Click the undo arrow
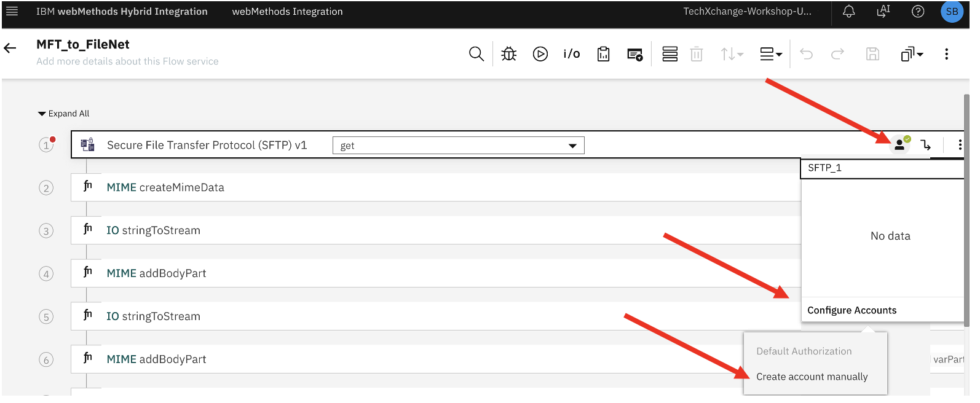 coord(807,54)
